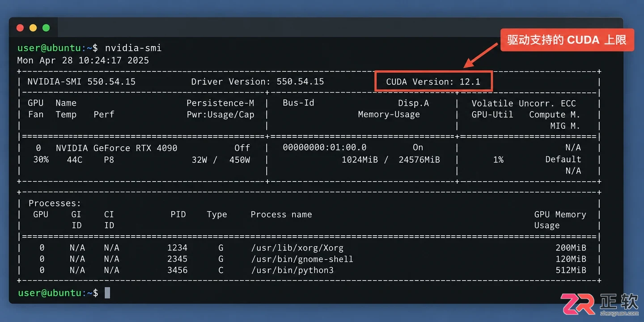Click the Disp.A column header
Viewport: 644px width, 322px height.
click(414, 103)
